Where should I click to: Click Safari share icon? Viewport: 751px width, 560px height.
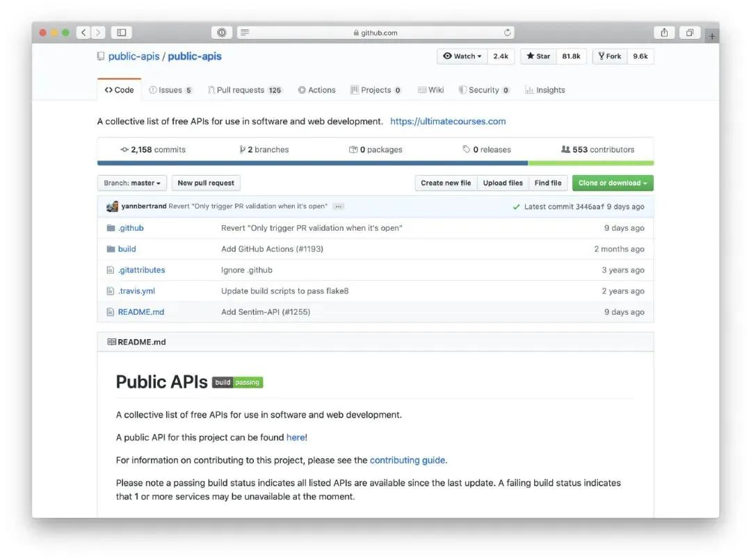[664, 33]
